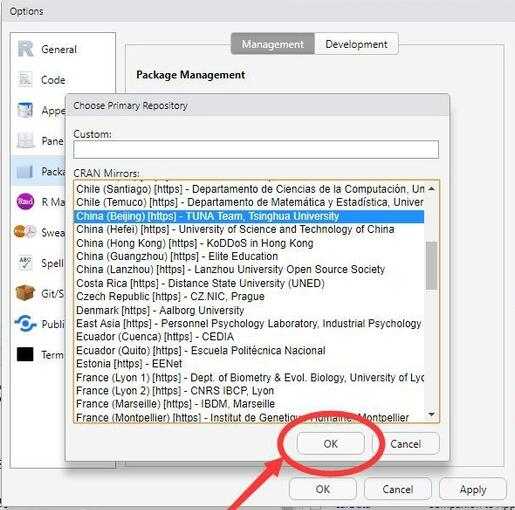Select Chile (Temuco) mirror

tap(250, 202)
